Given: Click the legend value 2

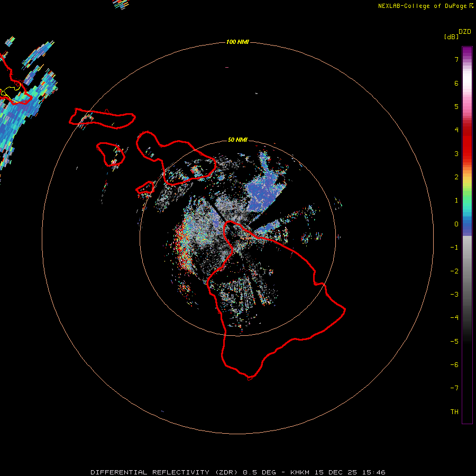Looking at the screenshot, I should (x=456, y=177).
